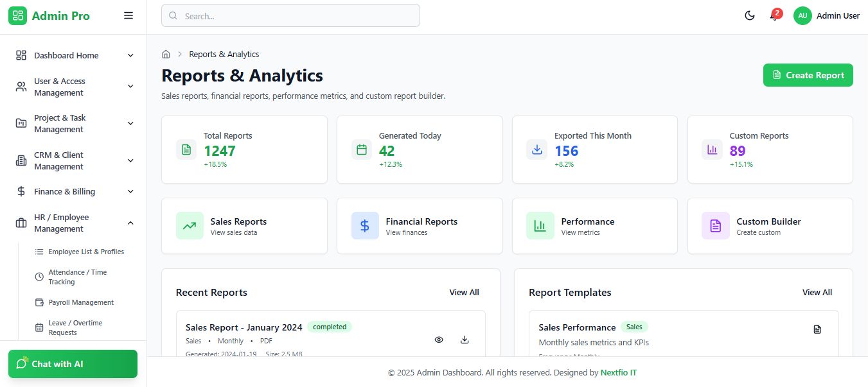This screenshot has width=868, height=387.
Task: Click the notification bell icon
Action: [774, 16]
